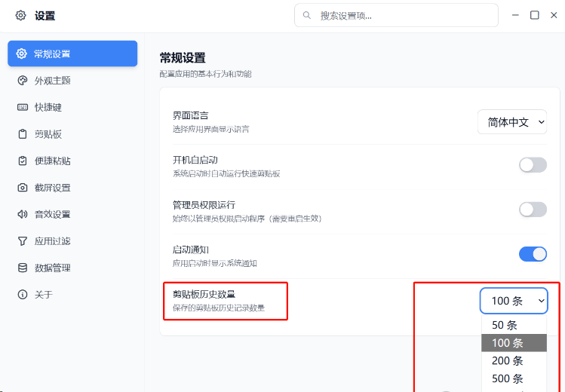Click the speaker icon for 音效设置
The height and width of the screenshot is (392, 565).
(x=23, y=214)
